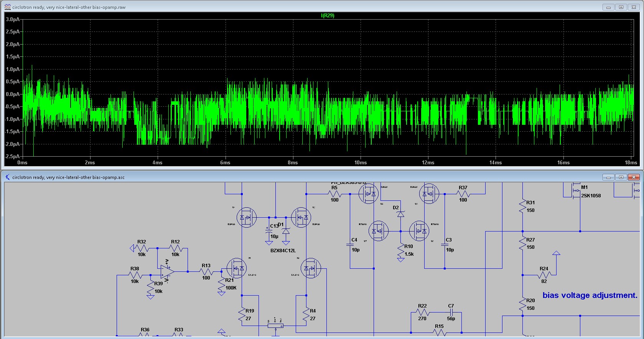Click the schematic window title text

[68, 177]
